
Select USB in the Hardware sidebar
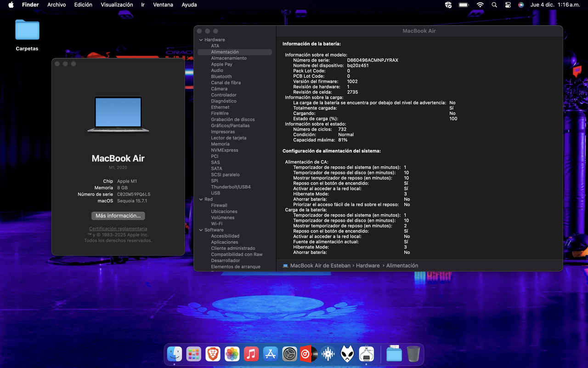click(215, 193)
